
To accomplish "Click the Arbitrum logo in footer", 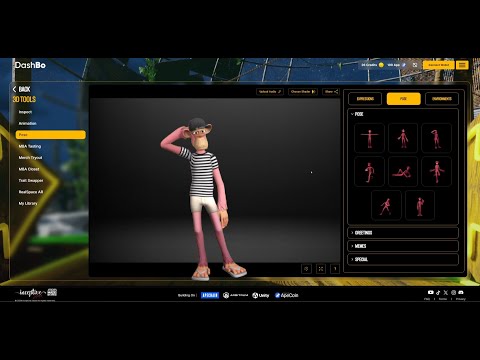I will click(x=236, y=295).
